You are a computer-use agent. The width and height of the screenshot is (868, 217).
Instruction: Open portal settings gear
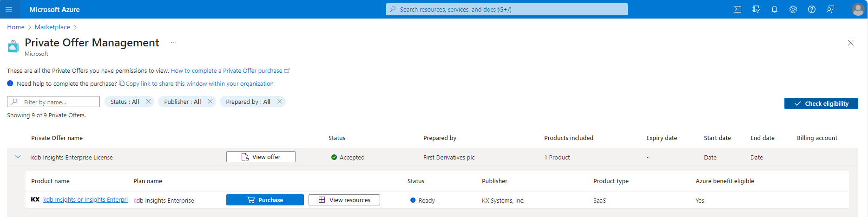pos(793,9)
